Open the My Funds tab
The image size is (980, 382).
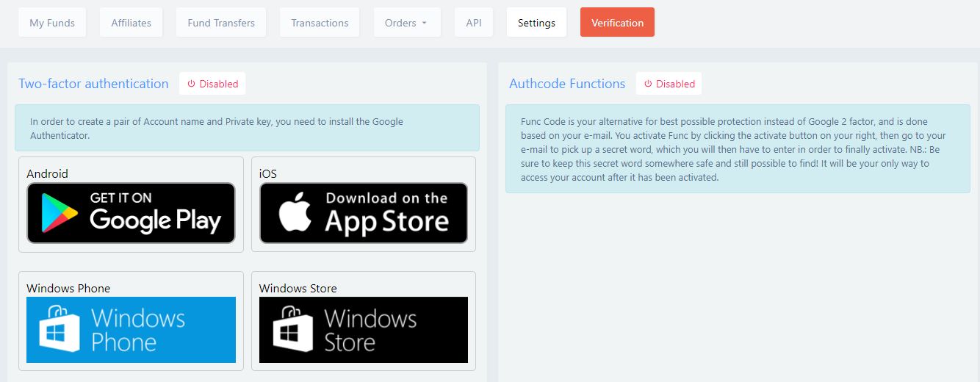click(x=52, y=23)
